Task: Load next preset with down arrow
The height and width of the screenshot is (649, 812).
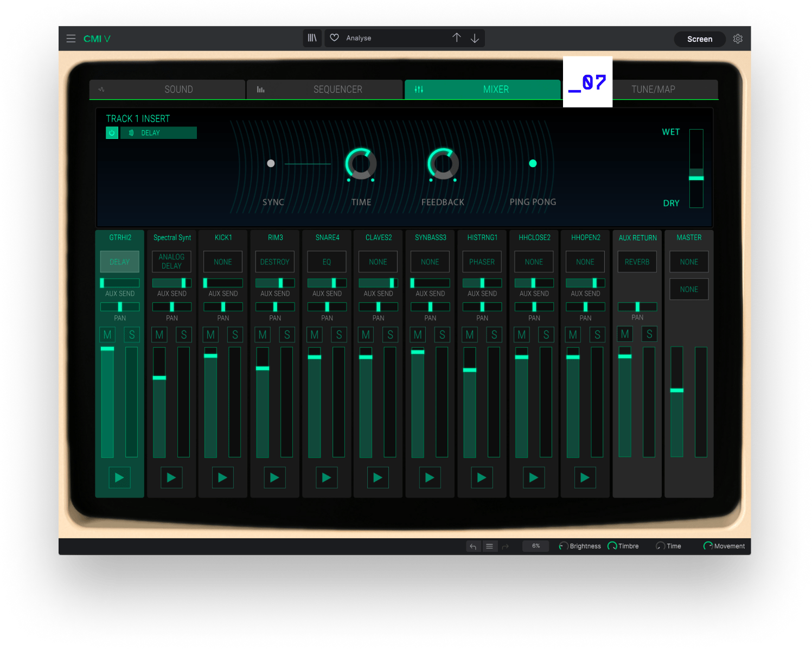Action: pos(475,38)
